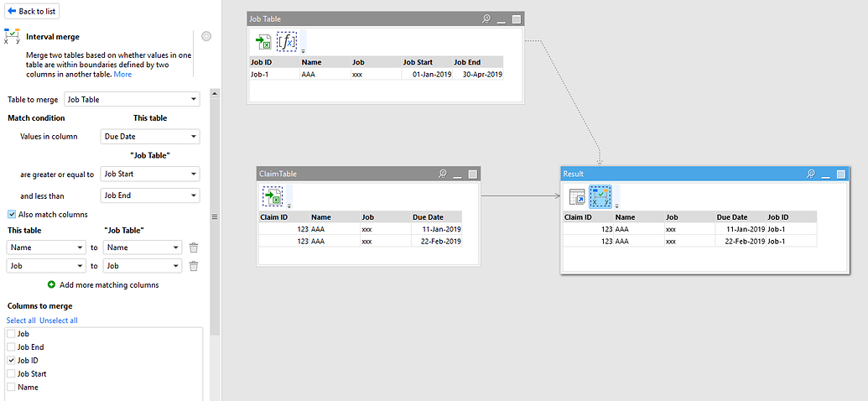Maximize the Result node
Screen dimensions: 868x401
pyautogui.click(x=841, y=174)
